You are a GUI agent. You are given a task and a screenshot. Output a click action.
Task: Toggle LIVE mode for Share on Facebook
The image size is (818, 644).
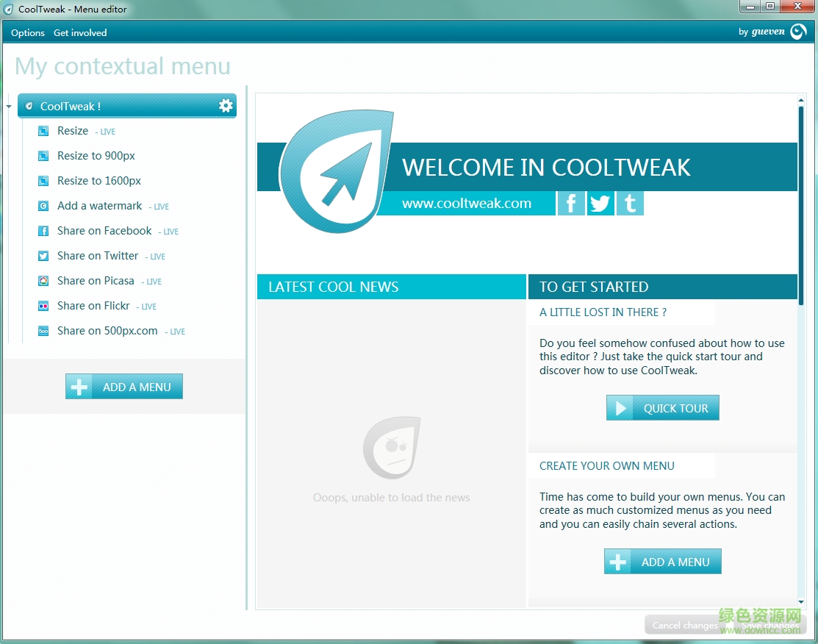(168, 232)
